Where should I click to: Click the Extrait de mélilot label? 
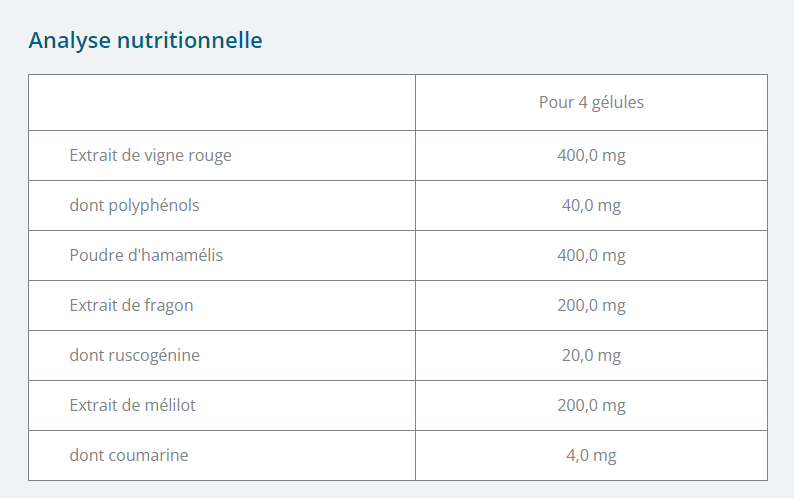coord(132,405)
